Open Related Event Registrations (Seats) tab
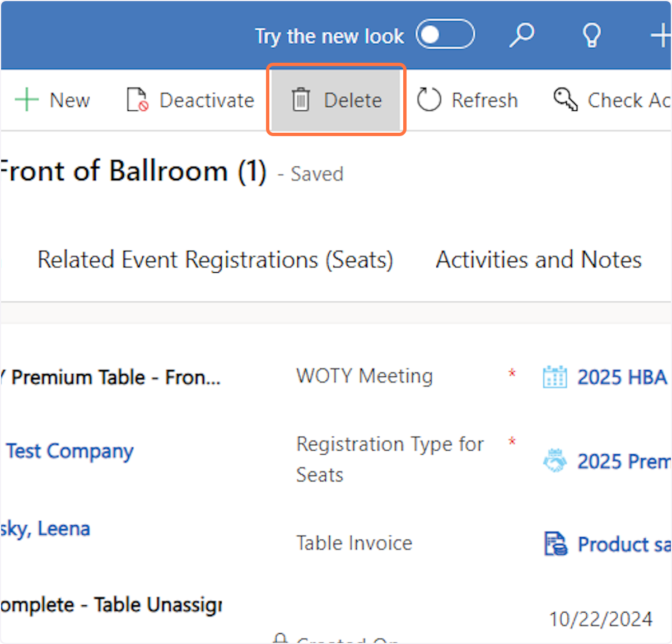The height and width of the screenshot is (644, 672). pos(215,260)
